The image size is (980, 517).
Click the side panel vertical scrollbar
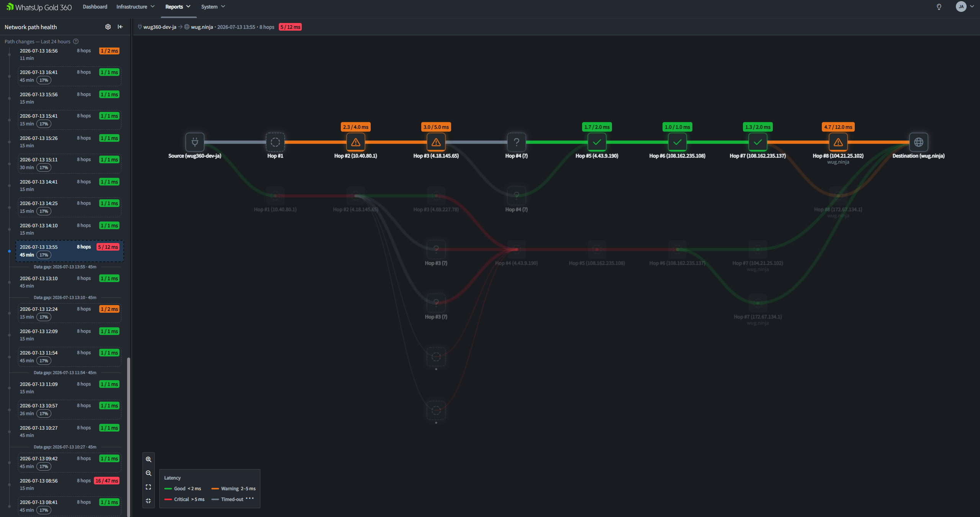[129, 437]
